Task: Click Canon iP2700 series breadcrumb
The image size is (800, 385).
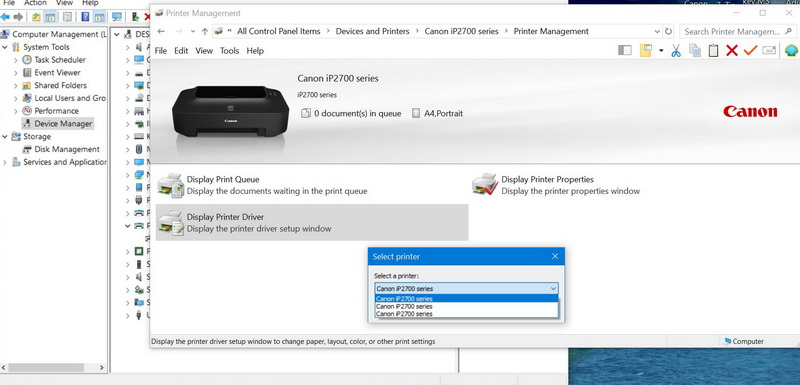Action: (461, 31)
